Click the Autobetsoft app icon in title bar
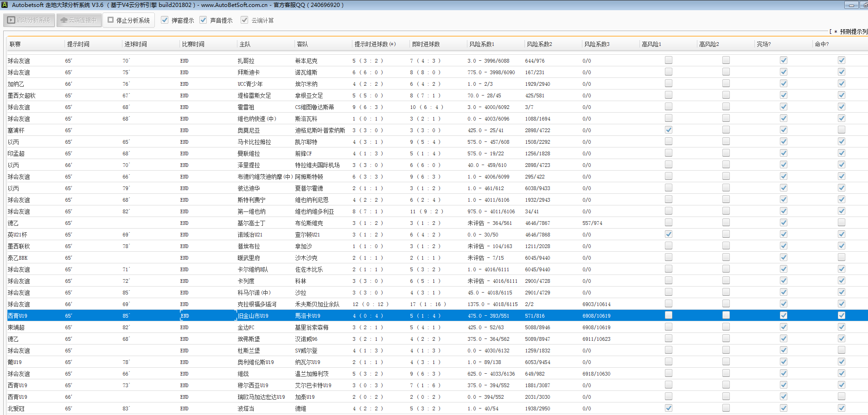 (x=5, y=5)
